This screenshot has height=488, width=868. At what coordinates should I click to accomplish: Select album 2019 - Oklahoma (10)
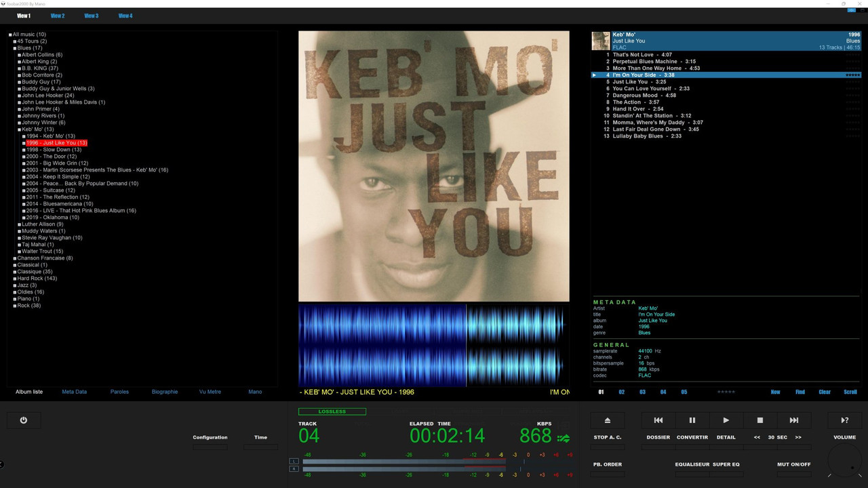[x=53, y=218]
